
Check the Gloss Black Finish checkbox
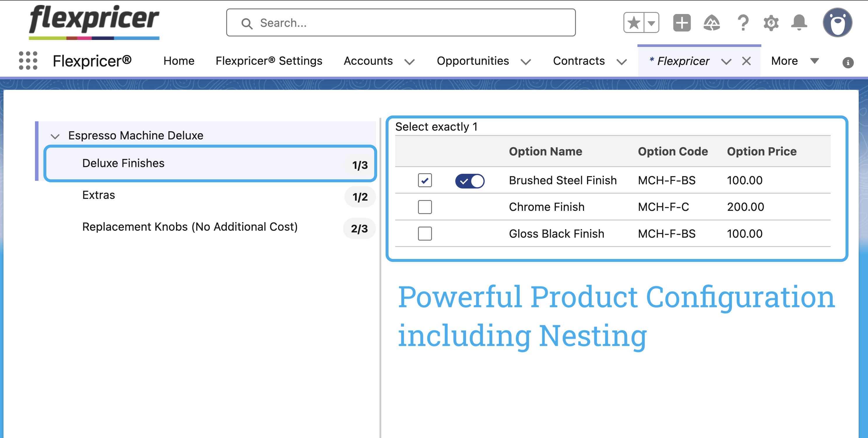click(425, 234)
